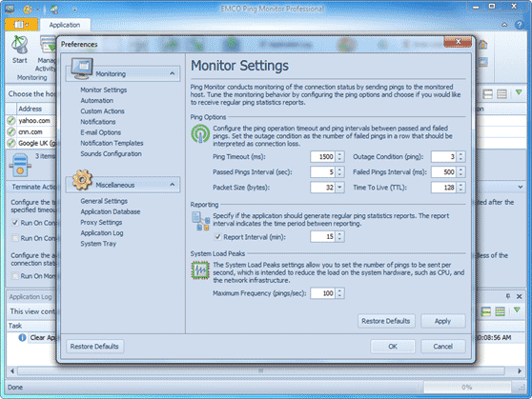Click the System Load Peaks chip icon
The image size is (532, 399).
tap(200, 270)
